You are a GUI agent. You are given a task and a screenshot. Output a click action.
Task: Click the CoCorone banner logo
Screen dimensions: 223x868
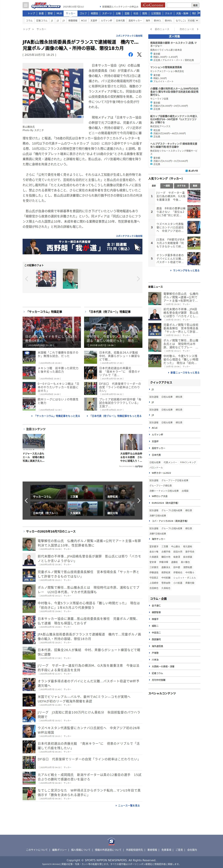pyautogui.click(x=152, y=5)
